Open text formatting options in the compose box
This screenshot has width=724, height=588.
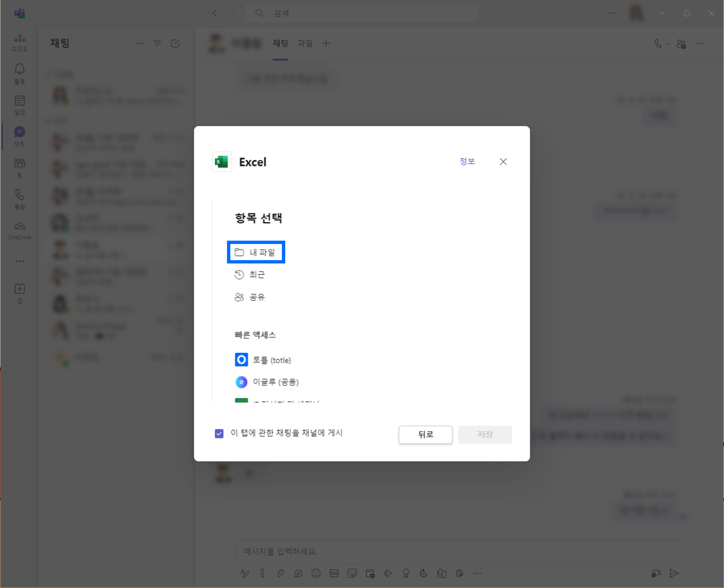click(x=245, y=573)
